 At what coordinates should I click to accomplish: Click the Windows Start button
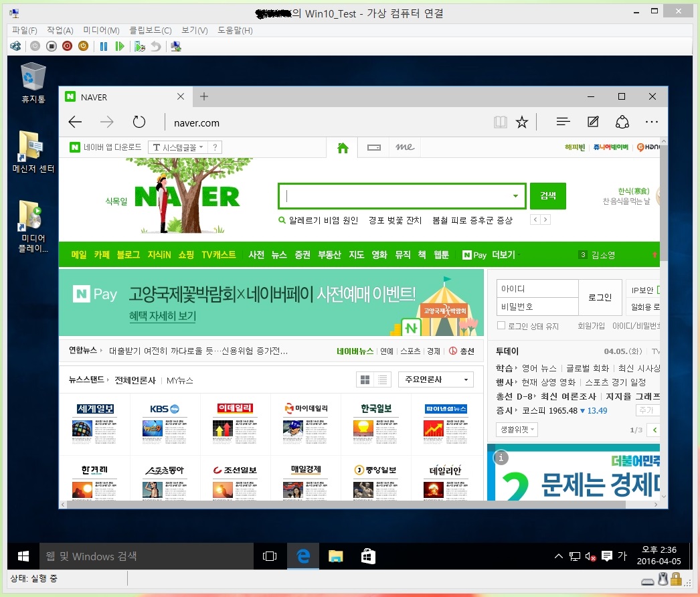(23, 556)
